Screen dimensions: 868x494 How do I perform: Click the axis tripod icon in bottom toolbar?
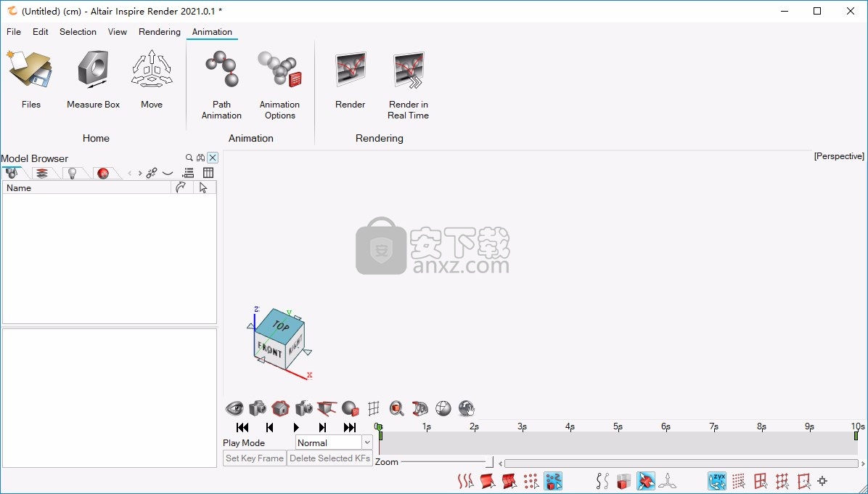668,481
